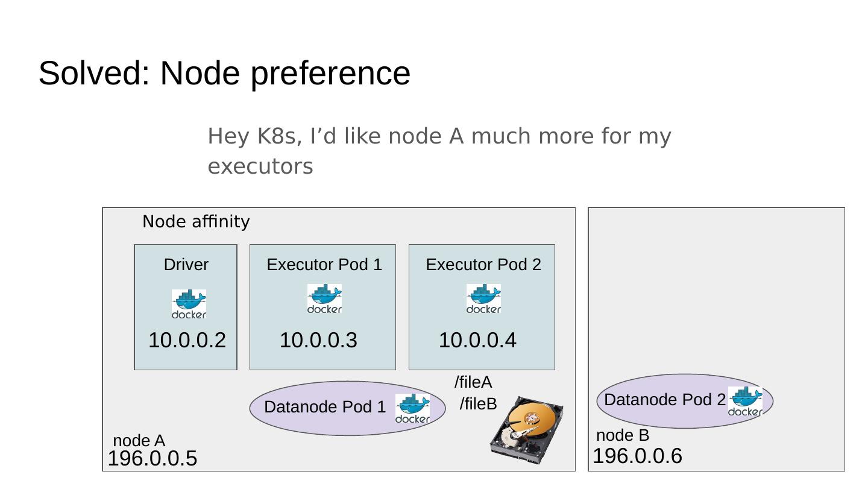Select the 'Datanode Pod 1' ellipse label
This screenshot has width=868, height=489.
[325, 407]
